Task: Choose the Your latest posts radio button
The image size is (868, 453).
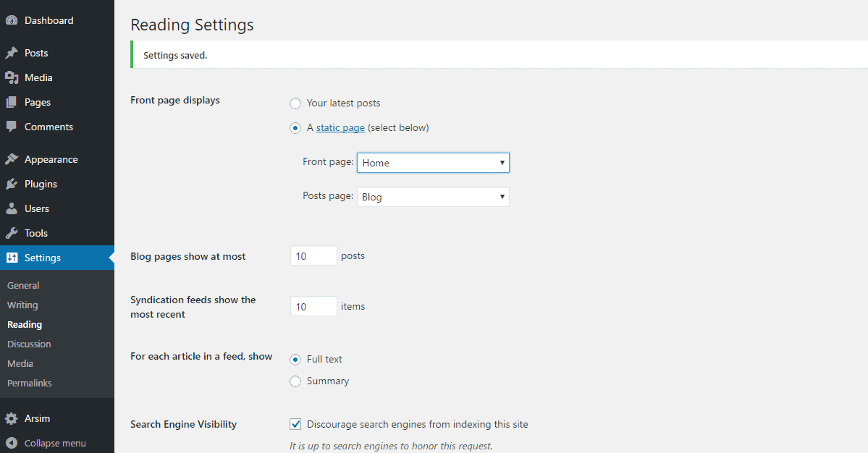Action: (295, 103)
